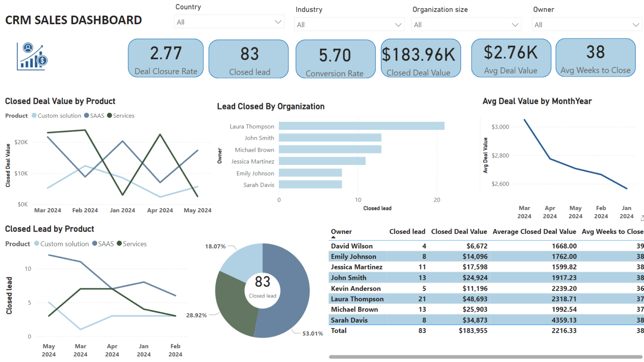The width and height of the screenshot is (644, 362).
Task: Select the Avg Deal Value card
Action: pyautogui.click(x=511, y=58)
